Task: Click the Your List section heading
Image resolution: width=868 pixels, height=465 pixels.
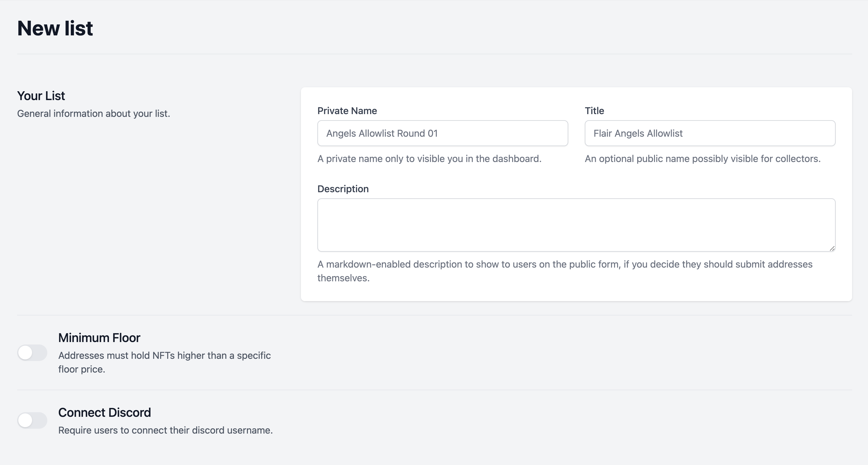Action: [x=41, y=96]
